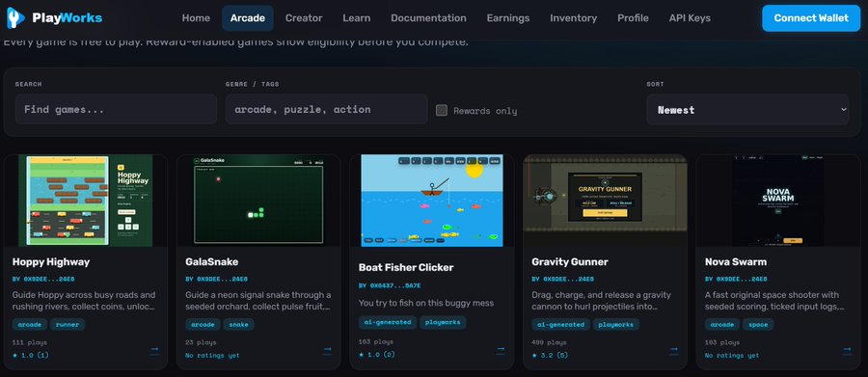Click the snake tag on GalaSnake
The height and width of the screenshot is (377, 868).
(x=239, y=324)
